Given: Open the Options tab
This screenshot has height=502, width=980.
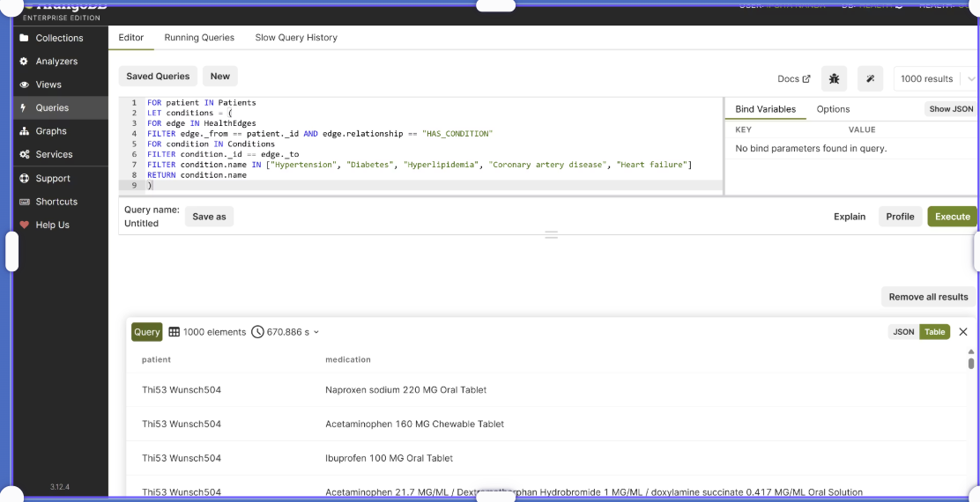Looking at the screenshot, I should point(833,108).
